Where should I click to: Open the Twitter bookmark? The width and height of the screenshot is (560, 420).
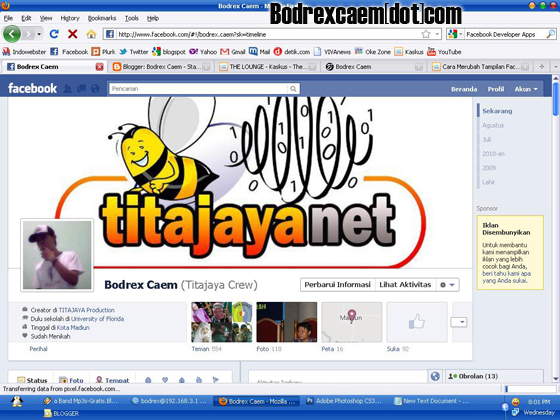(134, 52)
